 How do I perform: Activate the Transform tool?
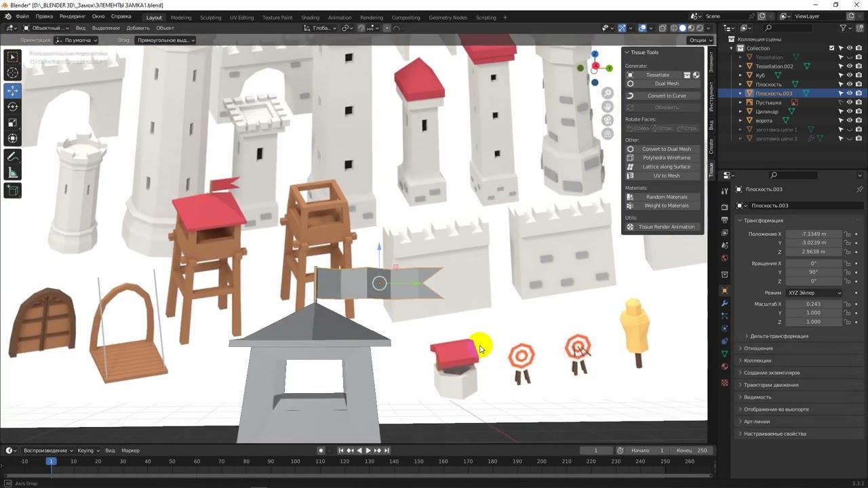13,138
